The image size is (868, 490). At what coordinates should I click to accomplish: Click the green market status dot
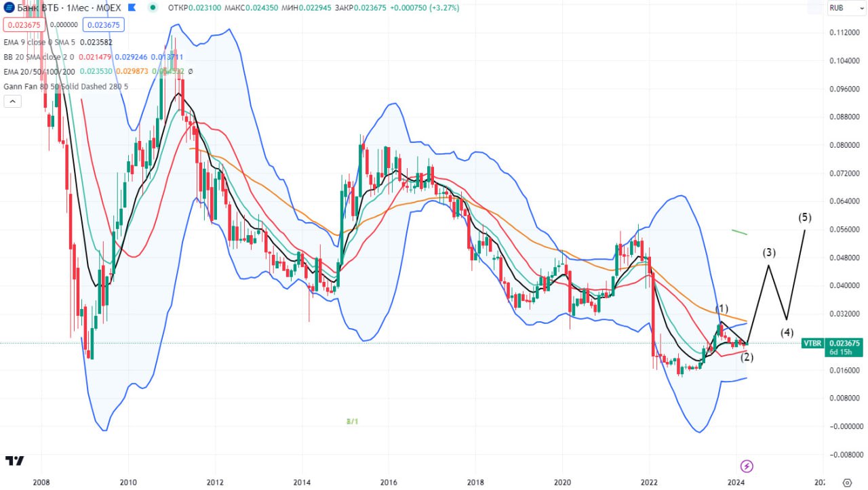click(x=154, y=7)
